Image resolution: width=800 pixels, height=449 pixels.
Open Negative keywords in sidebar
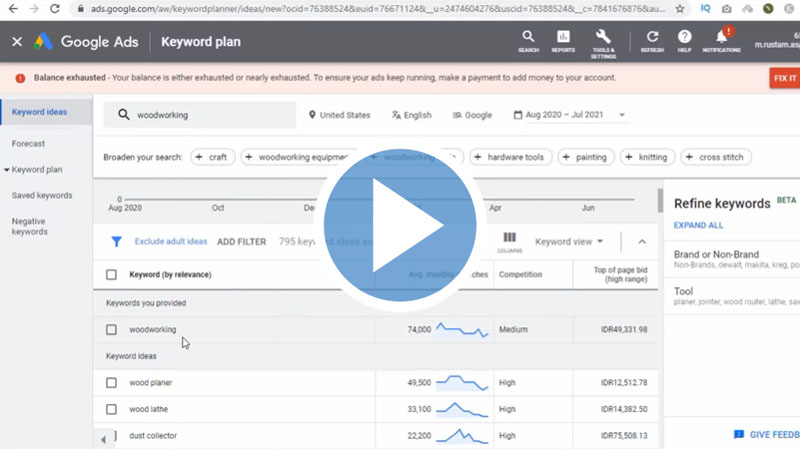(x=30, y=226)
